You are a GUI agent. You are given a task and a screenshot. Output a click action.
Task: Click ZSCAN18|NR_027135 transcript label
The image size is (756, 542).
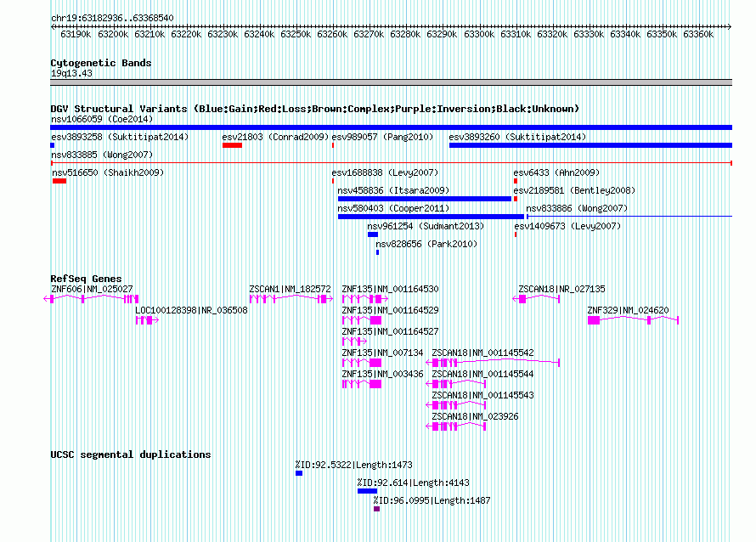point(561,289)
